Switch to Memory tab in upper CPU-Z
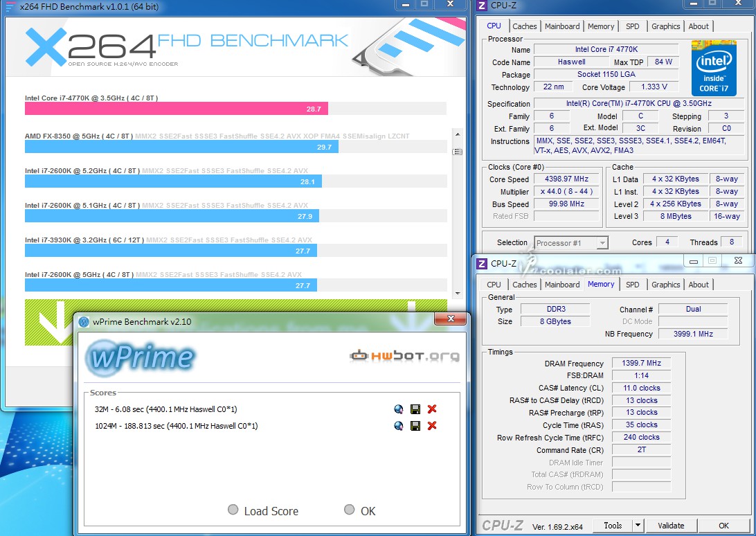 pyautogui.click(x=601, y=26)
